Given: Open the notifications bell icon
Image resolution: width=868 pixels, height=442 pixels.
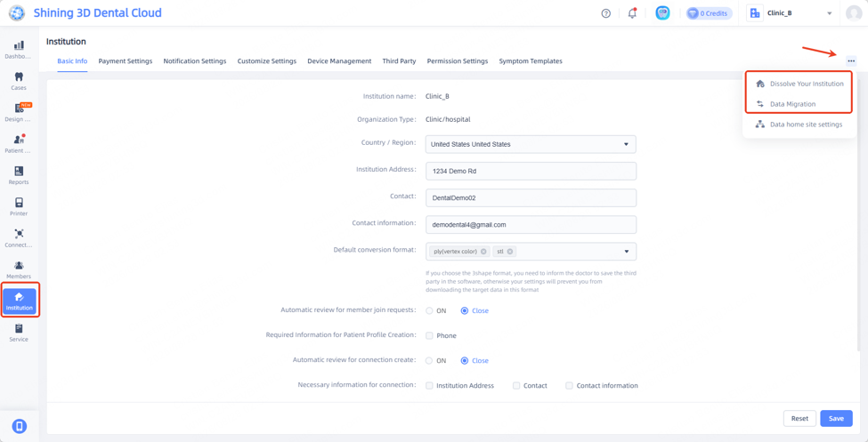Looking at the screenshot, I should click(632, 13).
